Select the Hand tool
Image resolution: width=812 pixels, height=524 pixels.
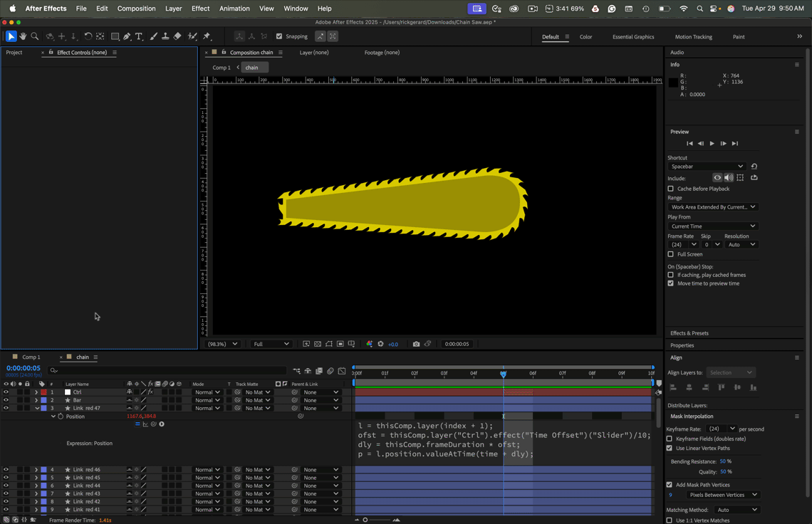coord(24,36)
